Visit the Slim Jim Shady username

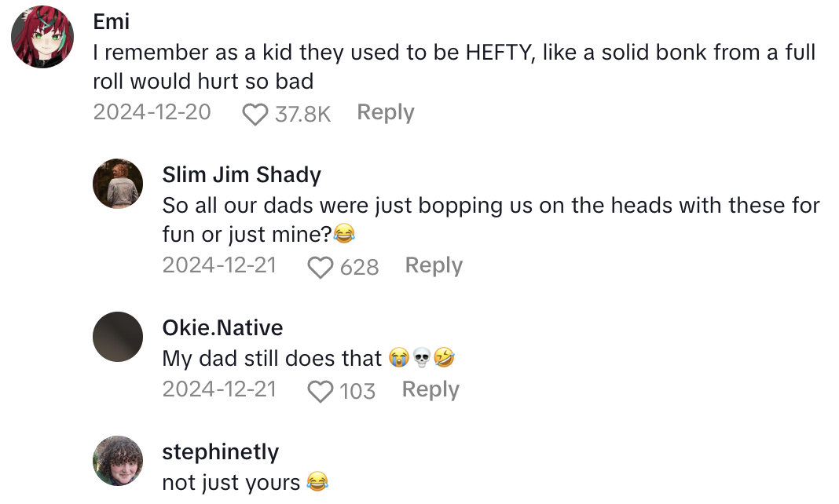(241, 174)
